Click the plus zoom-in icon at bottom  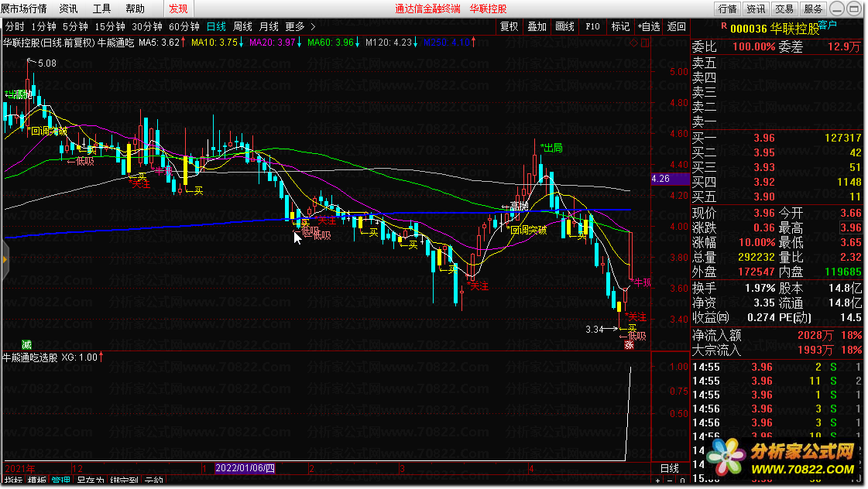(x=657, y=481)
